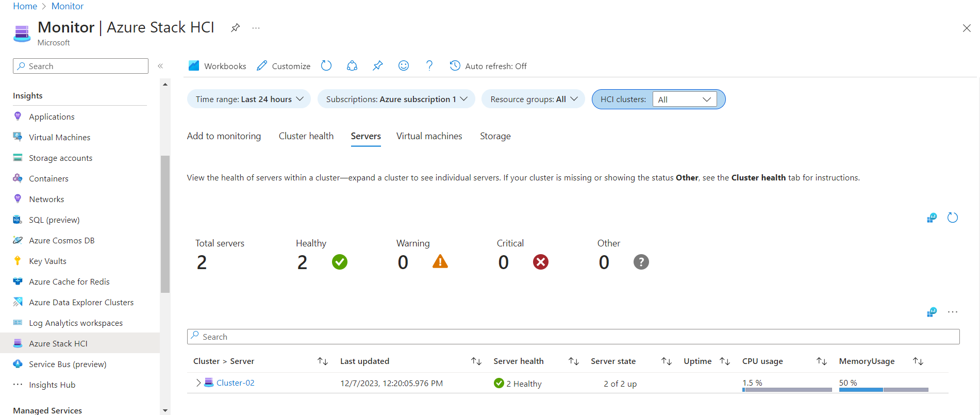Refresh the server summary tiles
The height and width of the screenshot is (415, 980).
[953, 218]
